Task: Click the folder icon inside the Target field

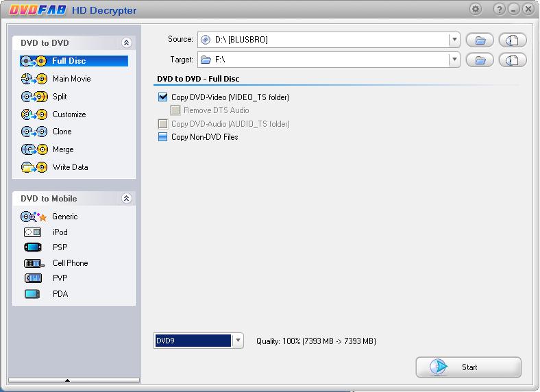Action: (x=206, y=60)
